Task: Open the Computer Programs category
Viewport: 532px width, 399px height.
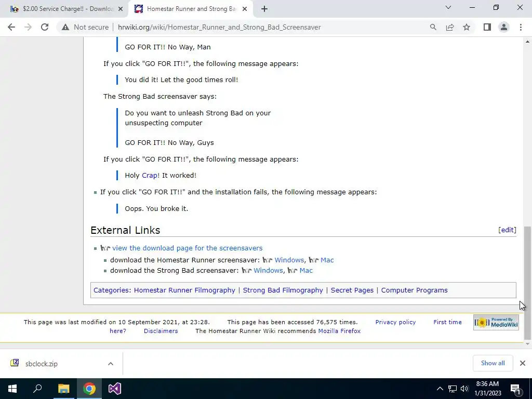Action: [x=414, y=290]
